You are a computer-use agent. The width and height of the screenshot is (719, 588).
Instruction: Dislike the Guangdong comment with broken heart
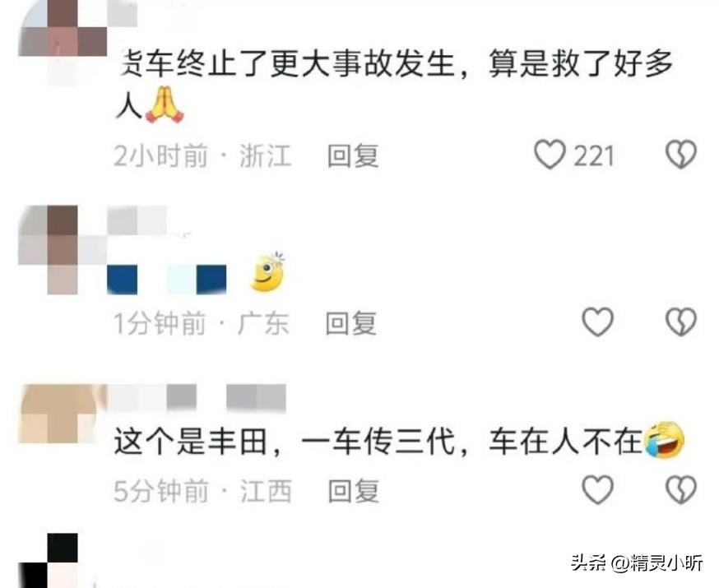point(681,322)
